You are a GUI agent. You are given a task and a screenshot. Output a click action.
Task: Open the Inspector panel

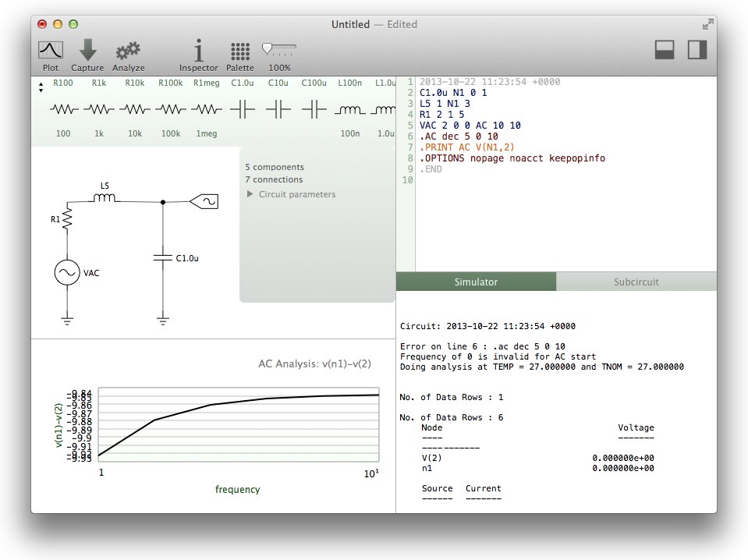point(198,51)
